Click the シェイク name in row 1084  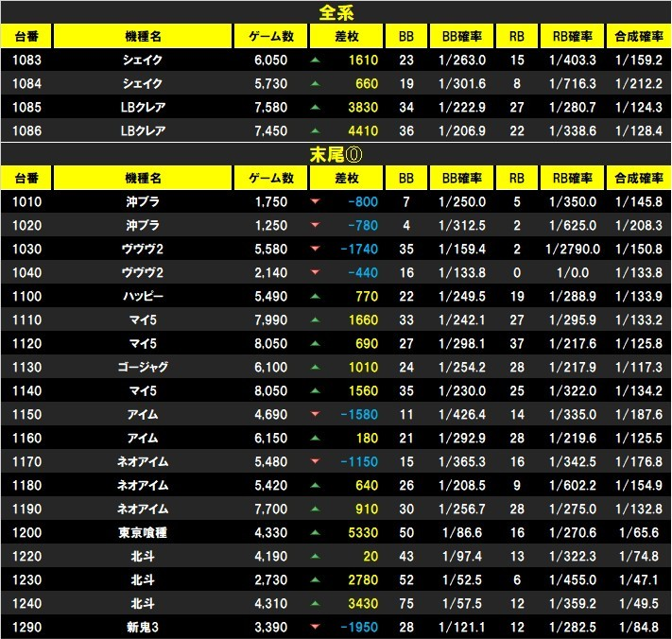tap(143, 83)
